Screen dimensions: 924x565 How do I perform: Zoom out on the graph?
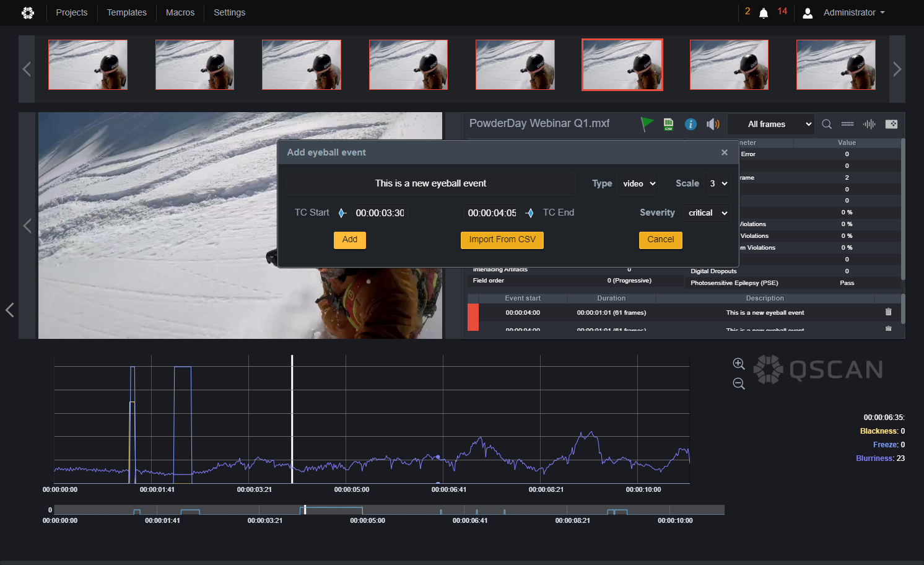point(739,383)
